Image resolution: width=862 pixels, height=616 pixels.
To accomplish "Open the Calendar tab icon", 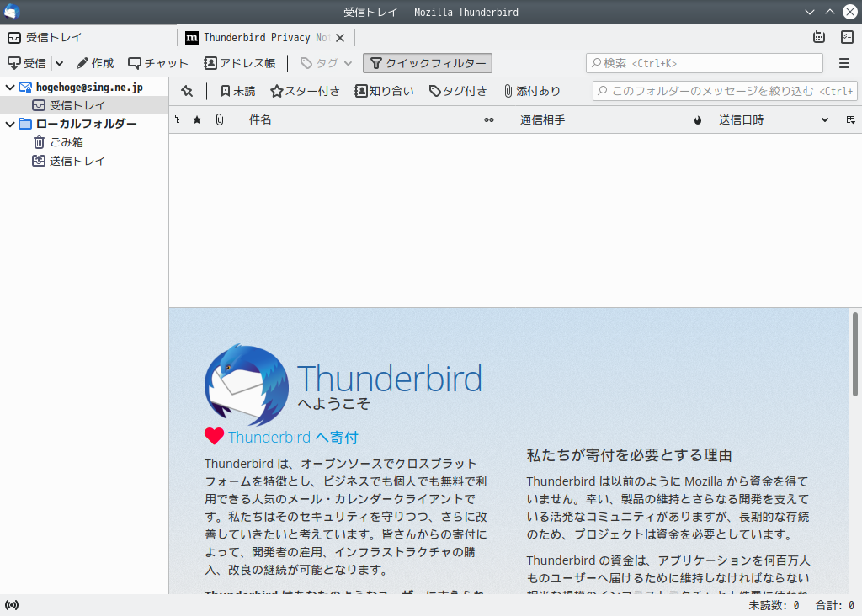I will tap(818, 37).
